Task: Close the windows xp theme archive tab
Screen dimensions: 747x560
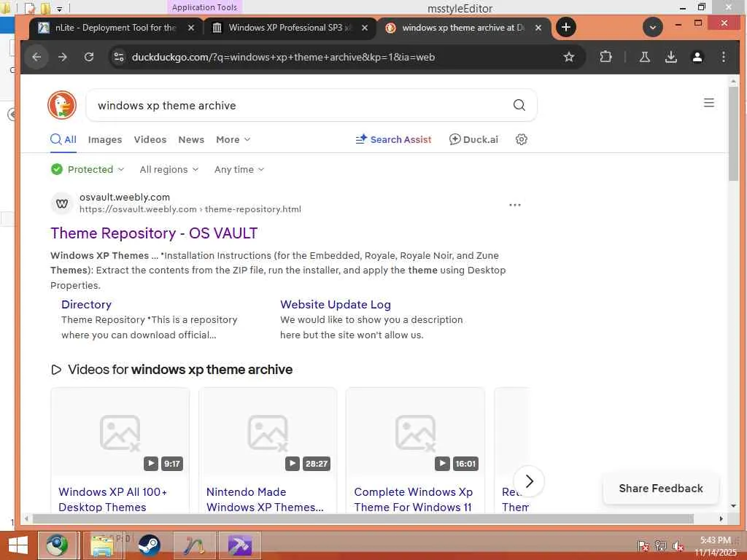Action: [x=538, y=28]
